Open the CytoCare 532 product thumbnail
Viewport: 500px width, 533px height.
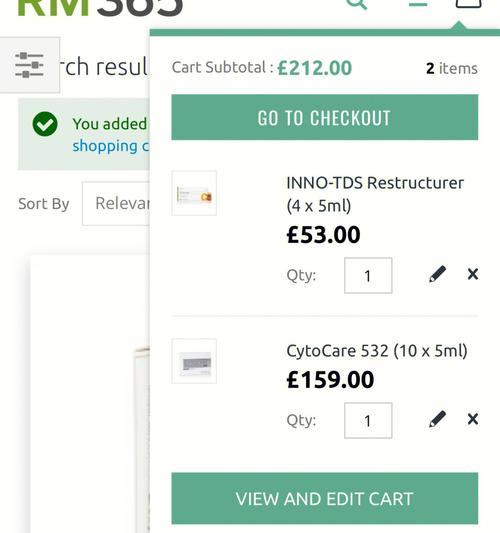(194, 361)
